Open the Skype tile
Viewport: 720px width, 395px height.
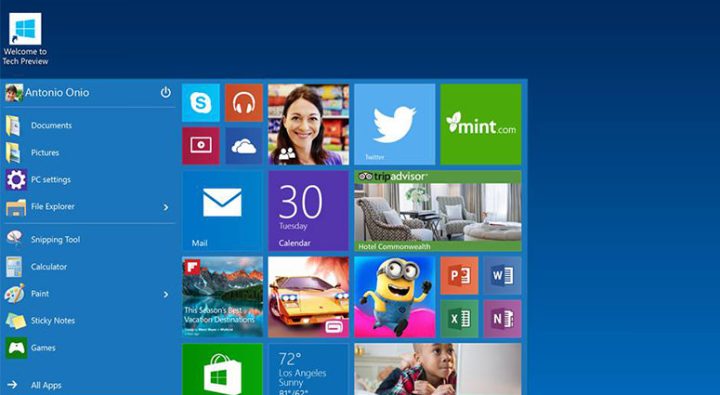pyautogui.click(x=201, y=103)
